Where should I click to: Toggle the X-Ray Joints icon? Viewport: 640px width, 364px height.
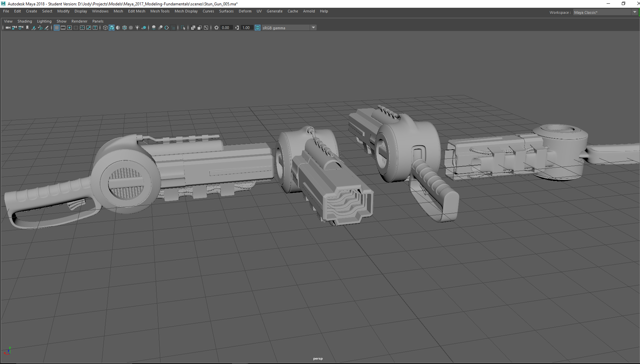click(x=206, y=28)
